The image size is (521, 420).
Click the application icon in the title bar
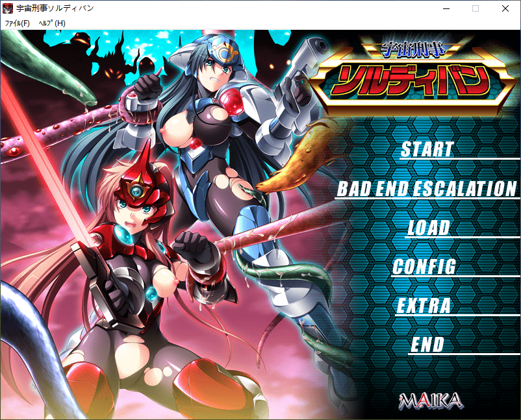point(9,9)
